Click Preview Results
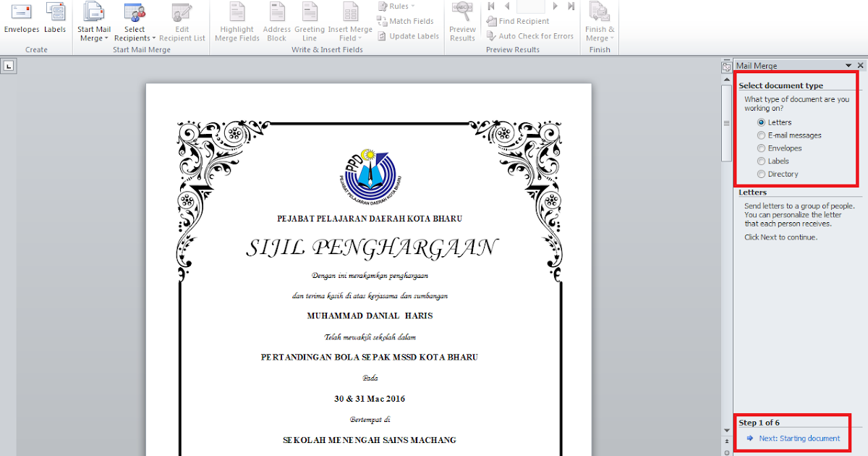Screen dimensions: 868x456 [x=462, y=22]
